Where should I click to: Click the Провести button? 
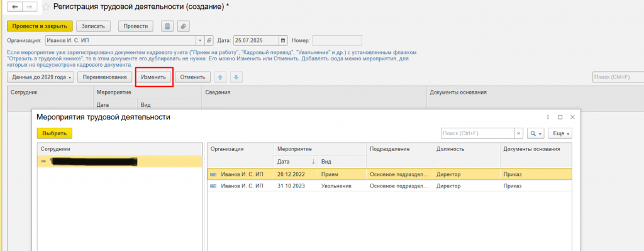coord(136,26)
